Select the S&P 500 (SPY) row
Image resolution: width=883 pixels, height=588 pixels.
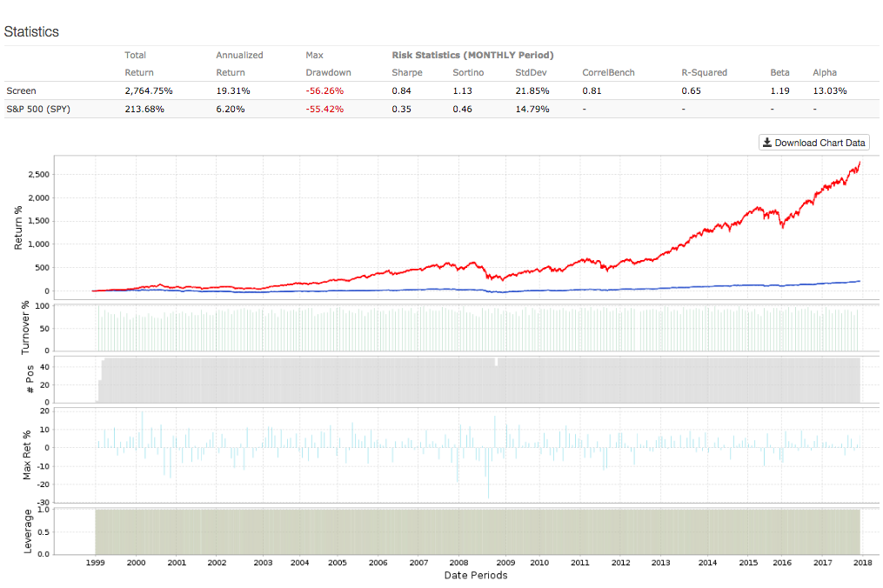37,109
